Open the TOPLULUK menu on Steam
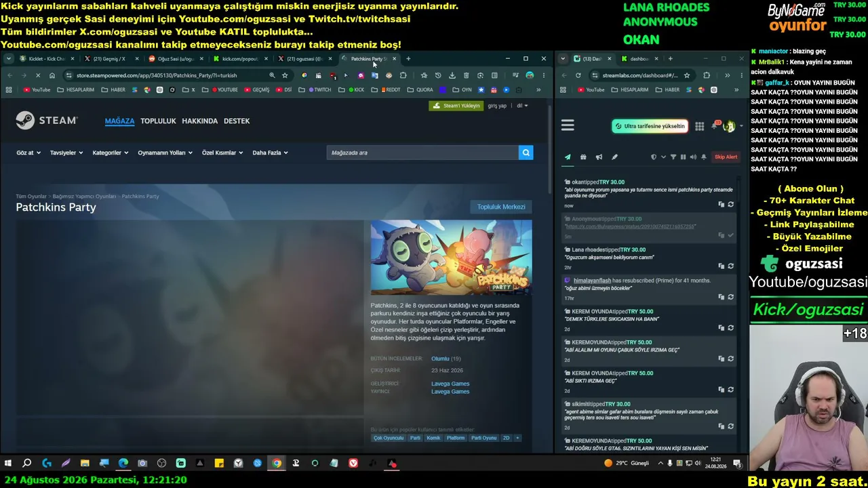This screenshot has height=488, width=868. coord(158,121)
